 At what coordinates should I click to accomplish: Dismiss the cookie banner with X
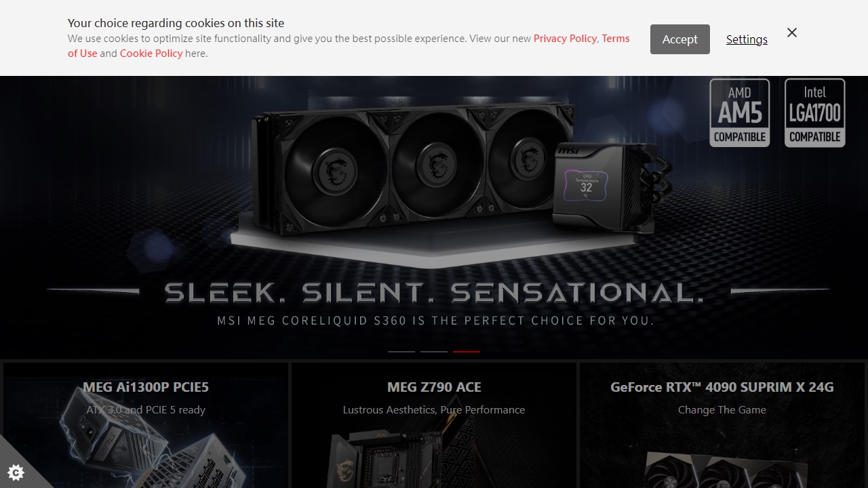[x=792, y=33]
